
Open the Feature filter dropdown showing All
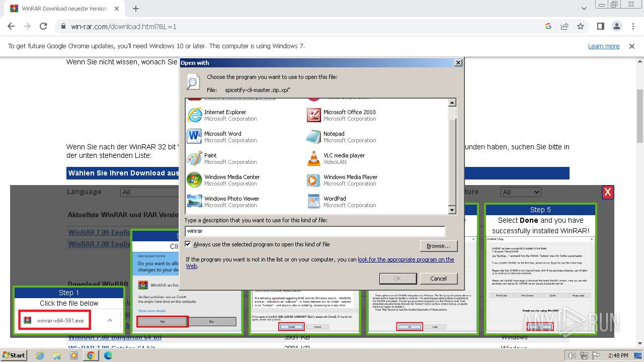tap(521, 192)
